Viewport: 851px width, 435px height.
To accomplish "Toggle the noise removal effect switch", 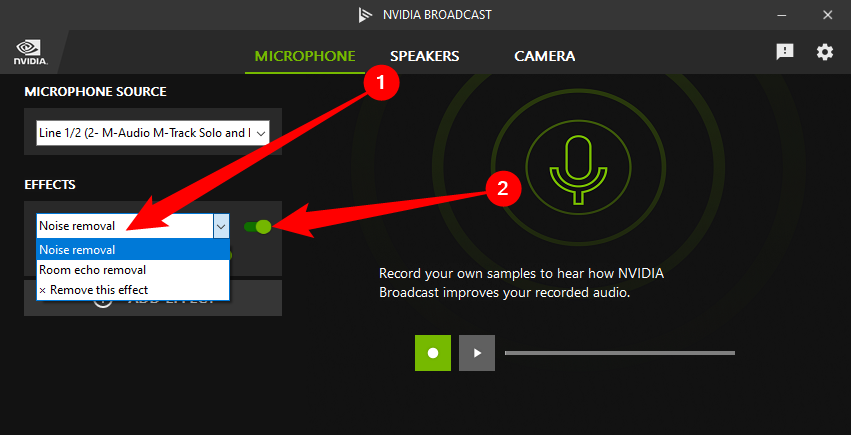I will click(x=258, y=226).
